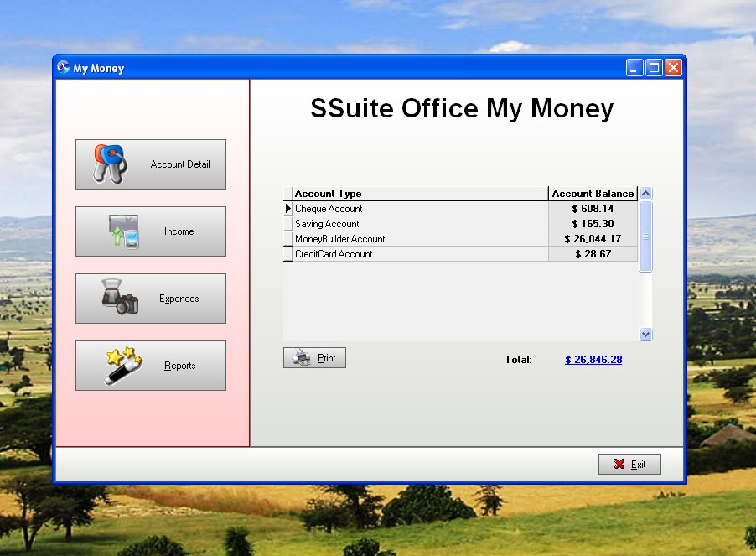
Task: Click the $ 165.30 balance cell
Action: (x=593, y=224)
